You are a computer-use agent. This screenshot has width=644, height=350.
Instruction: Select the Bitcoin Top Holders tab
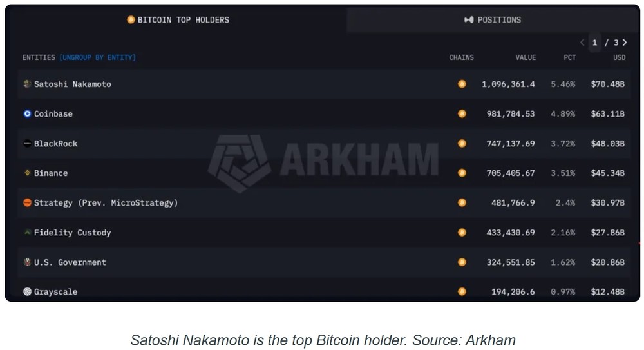pyautogui.click(x=178, y=20)
